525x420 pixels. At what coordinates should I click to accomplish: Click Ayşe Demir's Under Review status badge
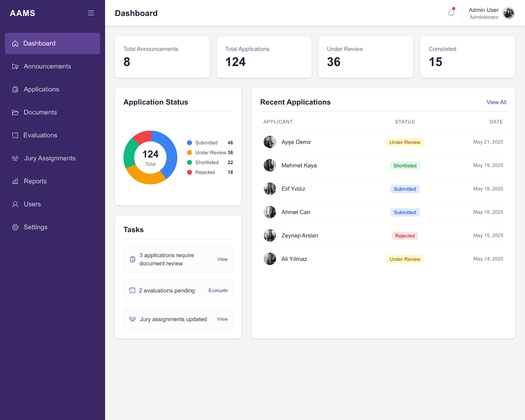(x=405, y=142)
